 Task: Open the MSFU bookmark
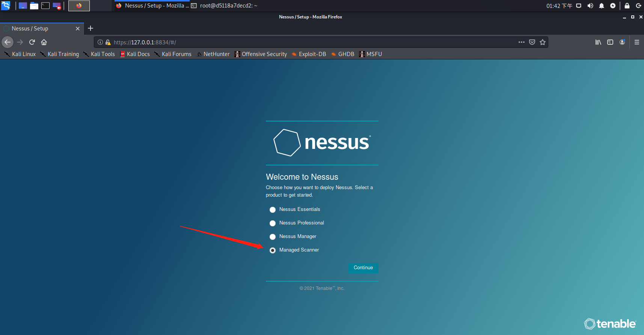370,54
